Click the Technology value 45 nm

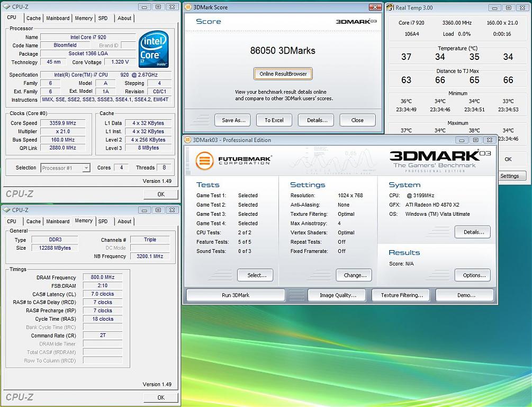click(x=53, y=62)
